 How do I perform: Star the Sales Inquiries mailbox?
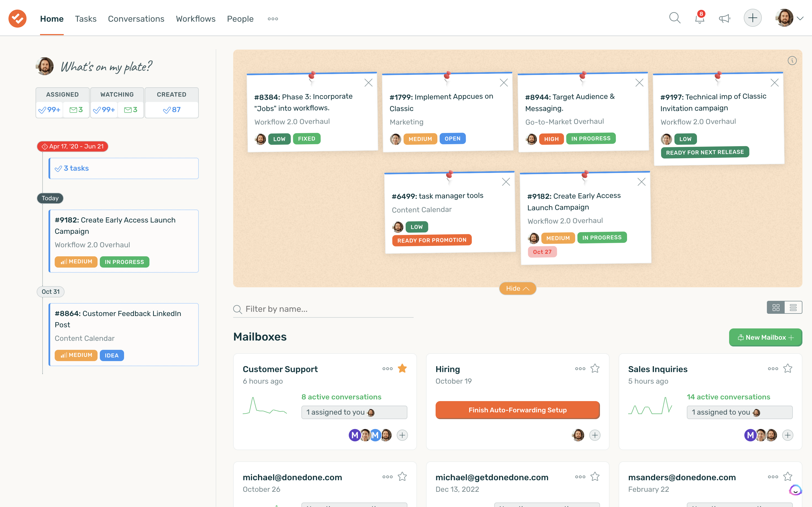click(x=788, y=368)
